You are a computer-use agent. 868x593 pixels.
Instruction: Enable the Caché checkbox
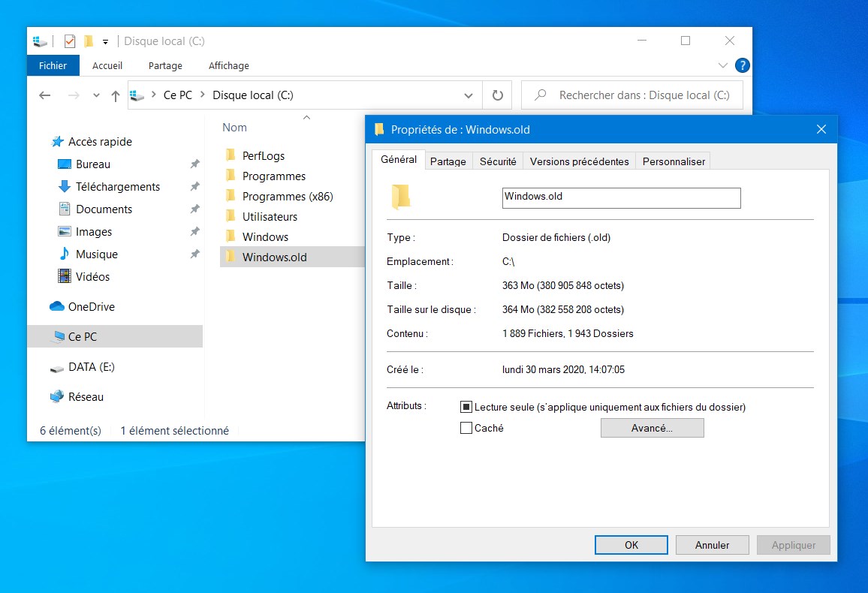click(466, 428)
